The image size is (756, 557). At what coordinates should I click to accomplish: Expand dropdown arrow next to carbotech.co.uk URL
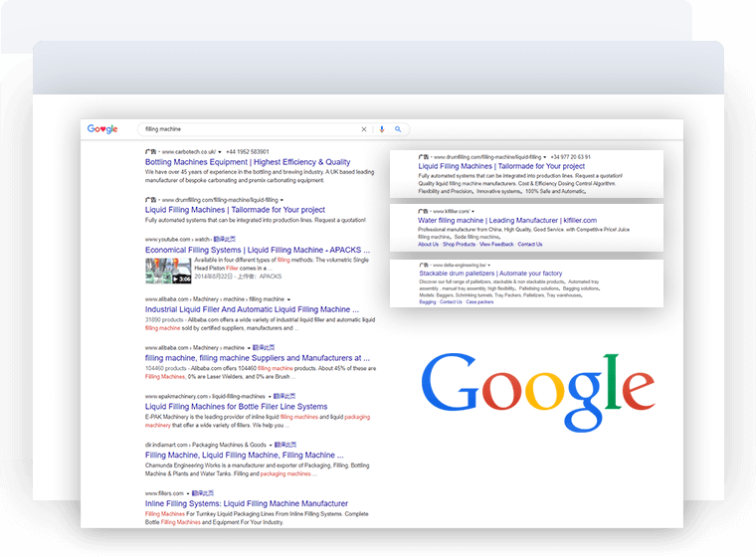coord(220,152)
